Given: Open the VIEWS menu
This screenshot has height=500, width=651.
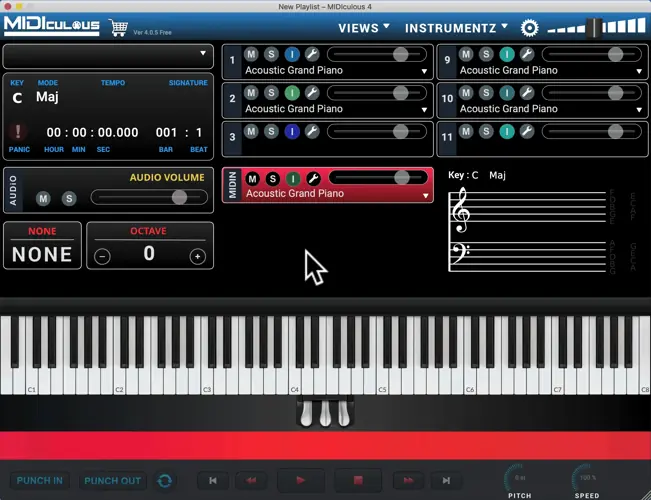Looking at the screenshot, I should 364,28.
